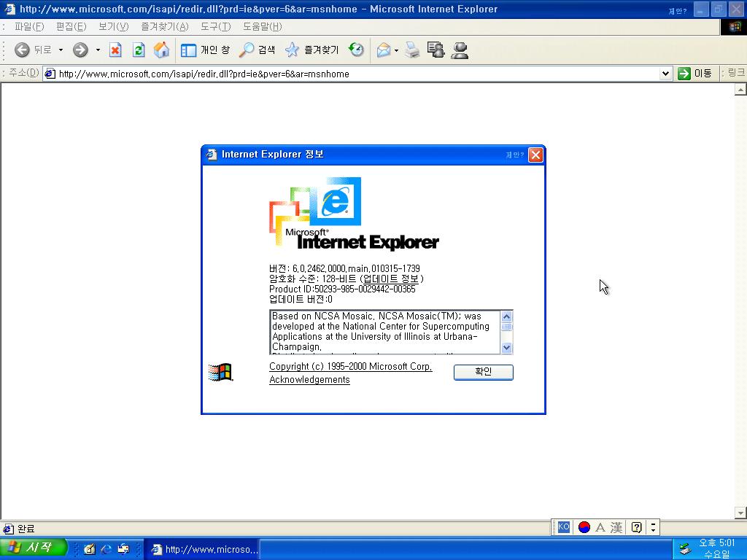Open the Acknowledgements link
The image size is (747, 560).
309,379
